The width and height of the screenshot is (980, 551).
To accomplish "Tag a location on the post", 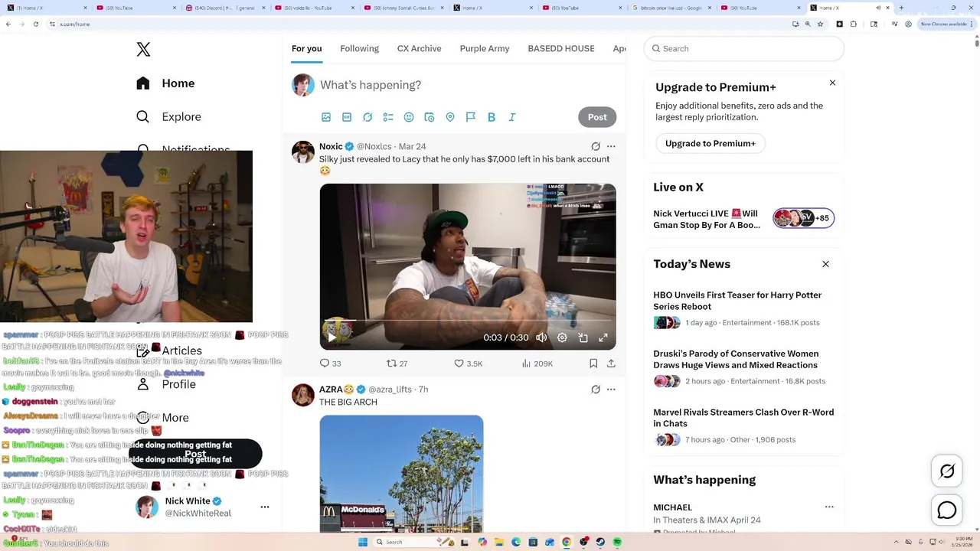I will (450, 117).
